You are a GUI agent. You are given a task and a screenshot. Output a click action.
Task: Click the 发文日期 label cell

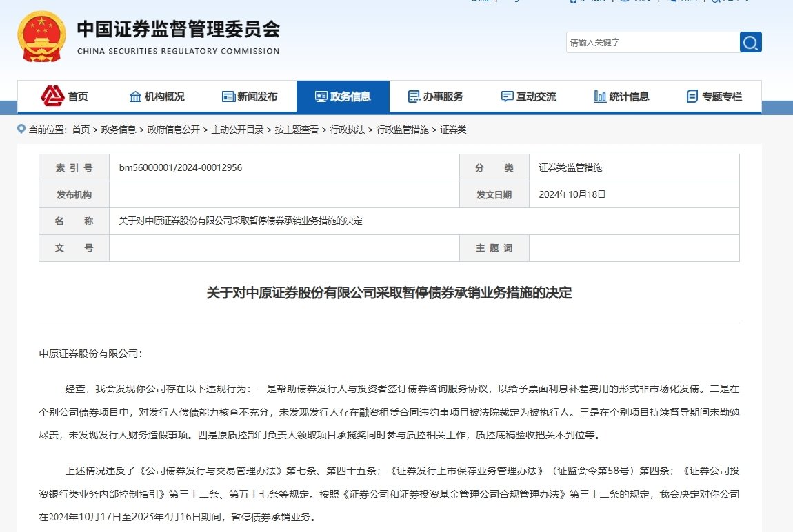click(494, 194)
